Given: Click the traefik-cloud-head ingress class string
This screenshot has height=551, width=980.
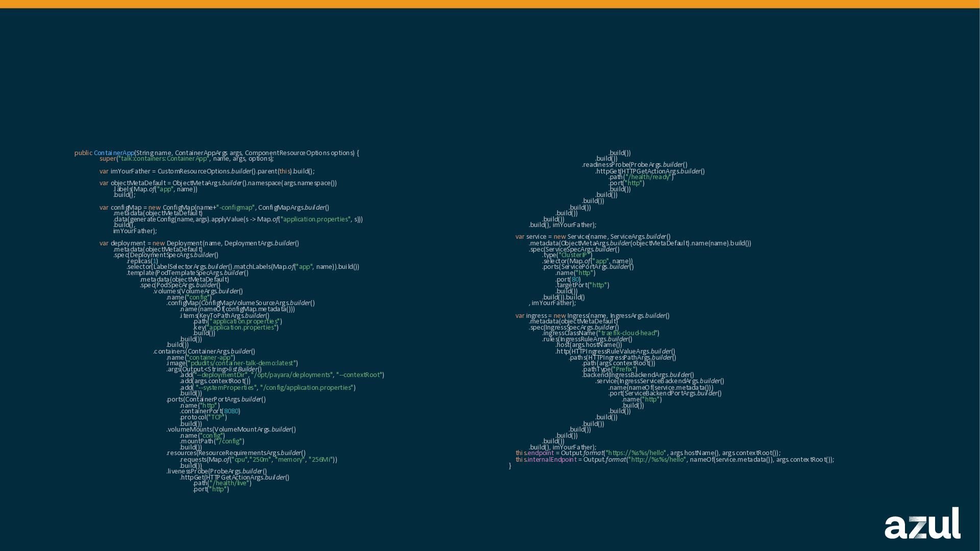Looking at the screenshot, I should 628,333.
